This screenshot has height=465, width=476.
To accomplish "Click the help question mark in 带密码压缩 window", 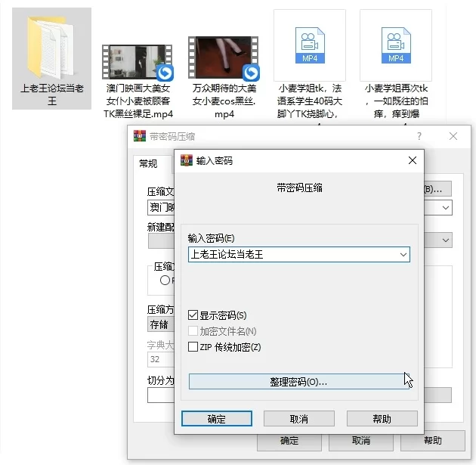I will [x=419, y=136].
